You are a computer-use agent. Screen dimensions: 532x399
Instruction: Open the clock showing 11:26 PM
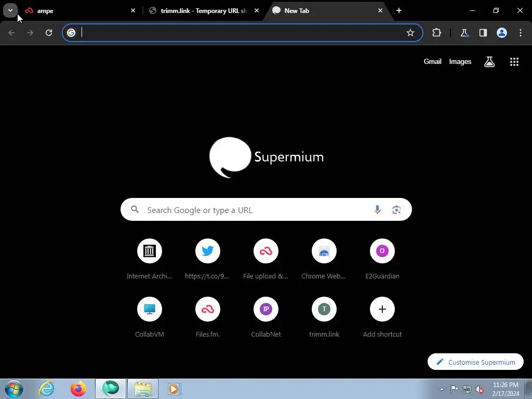click(506, 389)
